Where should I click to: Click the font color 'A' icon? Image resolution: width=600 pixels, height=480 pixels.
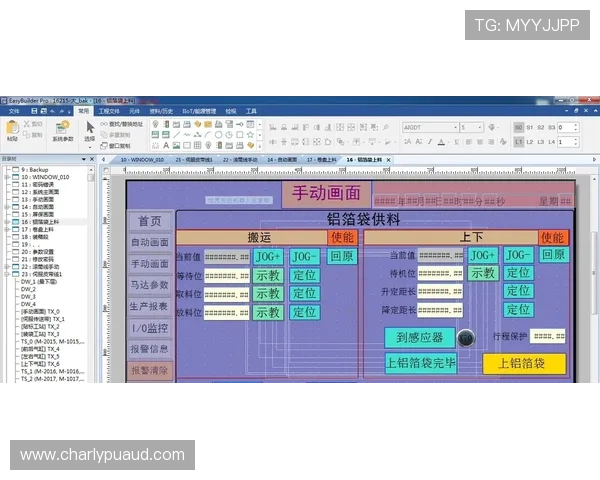[441, 142]
